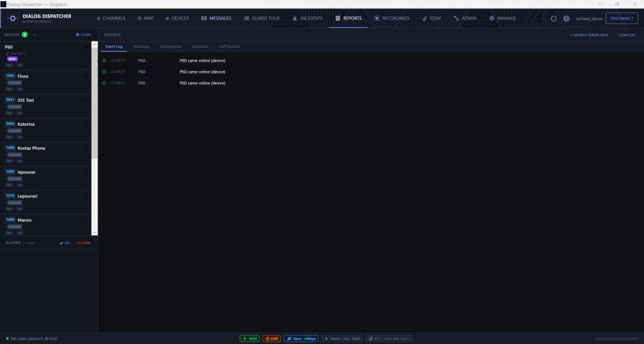644x344 pixels.
Task: Toggle the selection circle for iOS Test
Action: click(x=86, y=100)
